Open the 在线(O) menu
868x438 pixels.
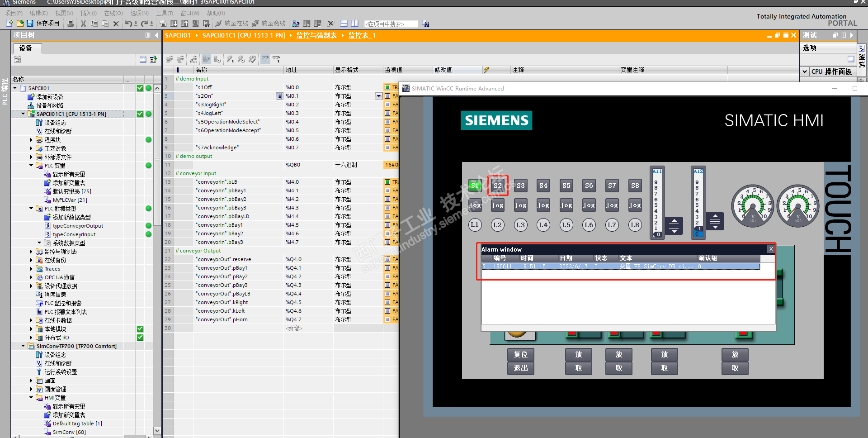113,13
